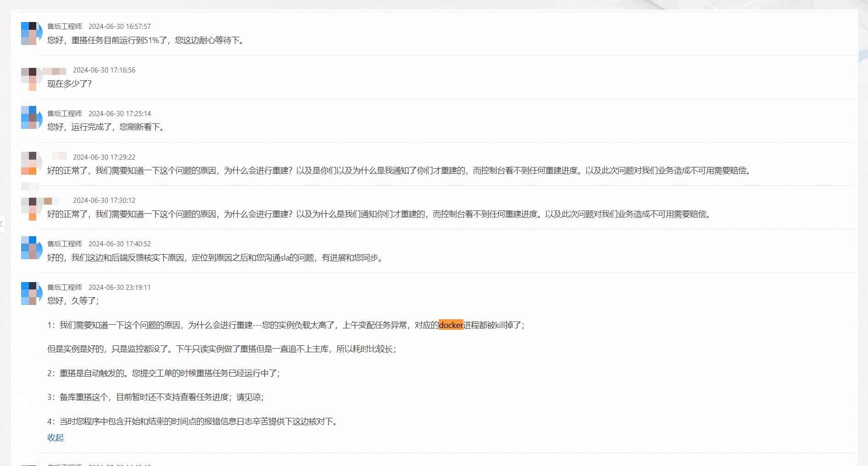Select the customer avatar at 17:30:12
Screen dimensions: 868x466
pos(31,209)
